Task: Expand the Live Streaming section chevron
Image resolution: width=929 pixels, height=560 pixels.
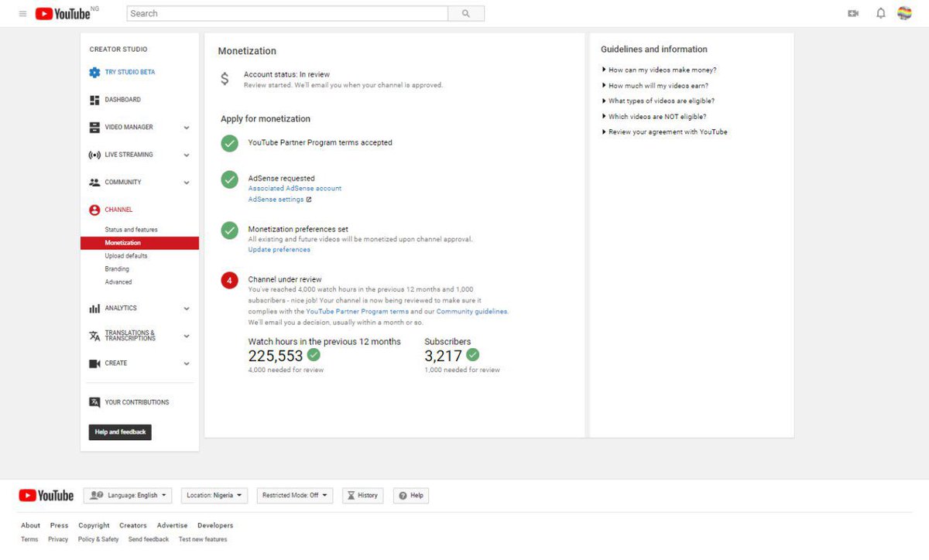Action: [x=187, y=155]
